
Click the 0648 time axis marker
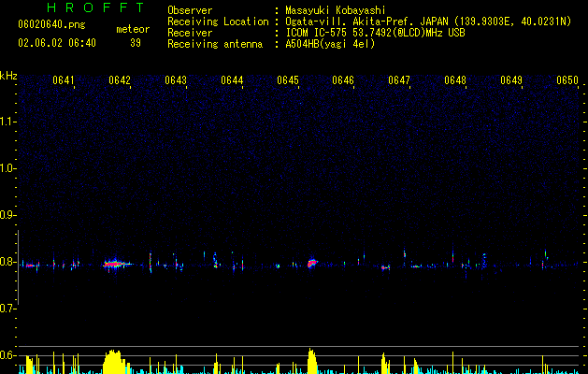[455, 80]
